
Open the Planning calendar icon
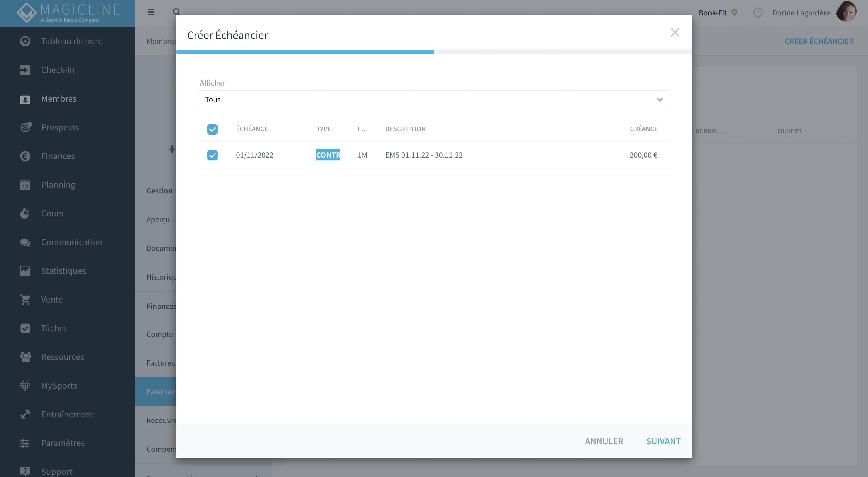pyautogui.click(x=25, y=185)
